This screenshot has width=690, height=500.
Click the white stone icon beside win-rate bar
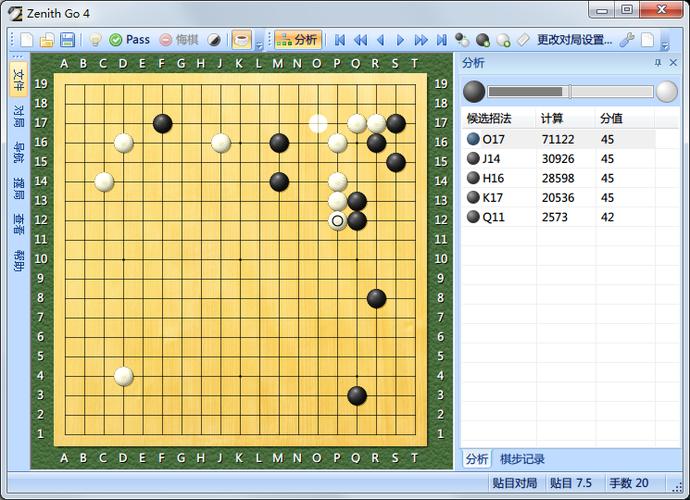tap(666, 92)
